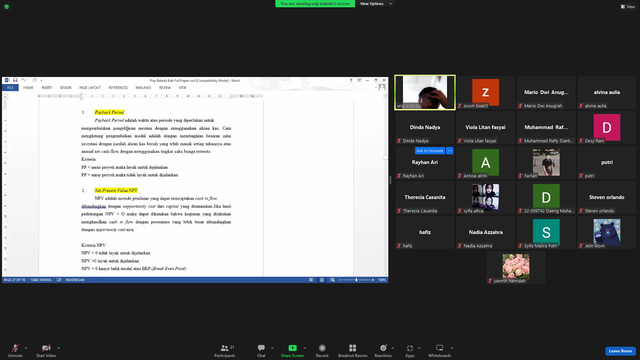This screenshot has height=360, width=640.
Task: Open the PAGE LAYOUT ribbon tab
Action: pyautogui.click(x=90, y=87)
